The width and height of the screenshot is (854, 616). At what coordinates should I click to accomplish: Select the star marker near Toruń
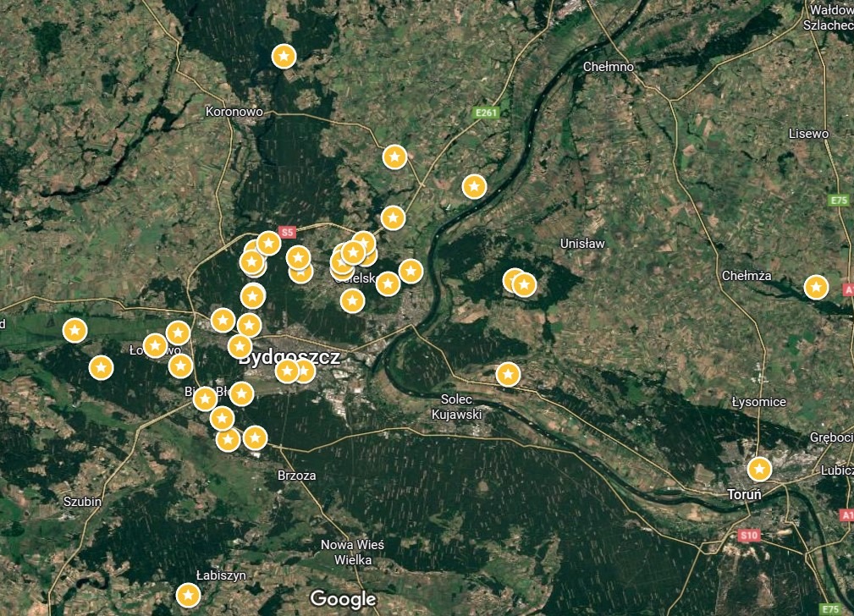click(x=759, y=467)
